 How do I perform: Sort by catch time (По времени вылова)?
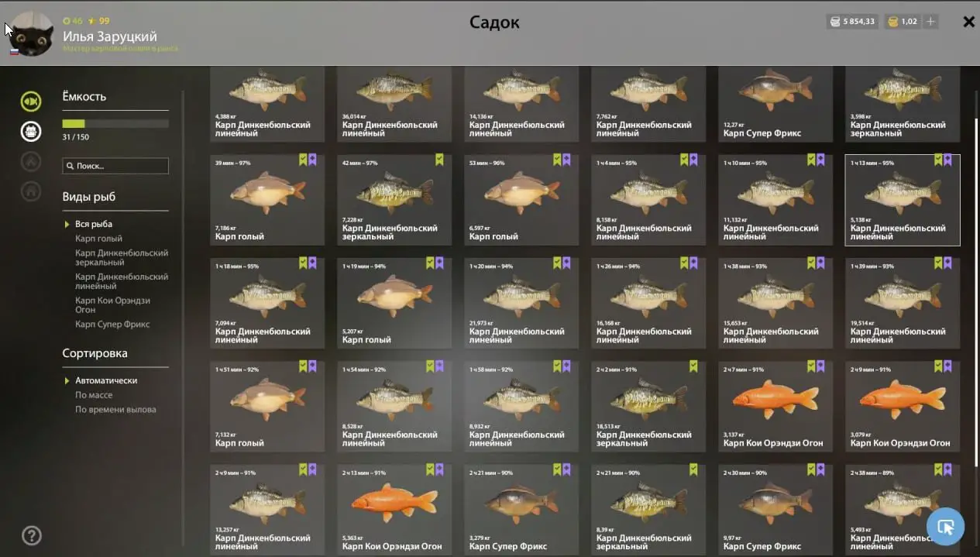[115, 410]
